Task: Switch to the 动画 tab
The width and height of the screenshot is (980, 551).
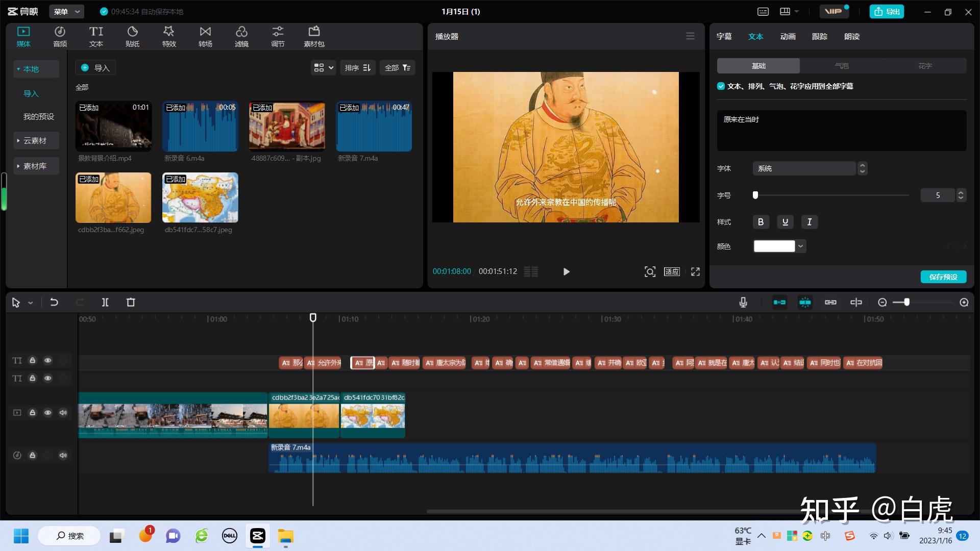Action: click(x=788, y=36)
